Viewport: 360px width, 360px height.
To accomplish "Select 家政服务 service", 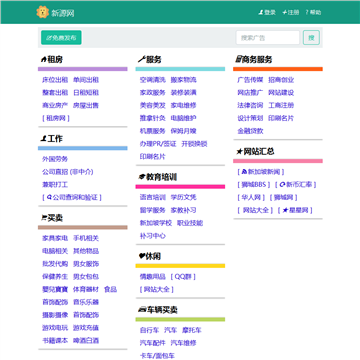I will (153, 93).
